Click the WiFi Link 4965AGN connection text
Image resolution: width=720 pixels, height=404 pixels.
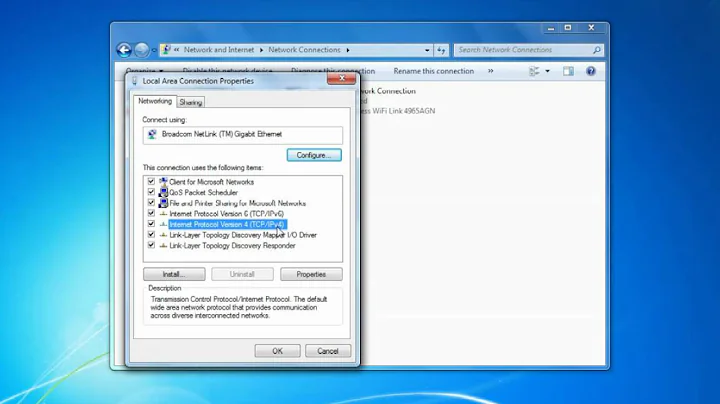(398, 111)
